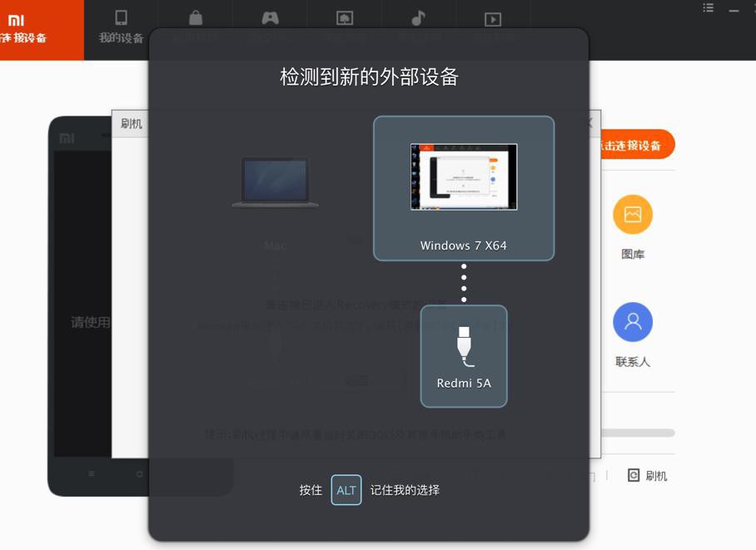
Task: Open the video play icon tab
Action: 493,19
